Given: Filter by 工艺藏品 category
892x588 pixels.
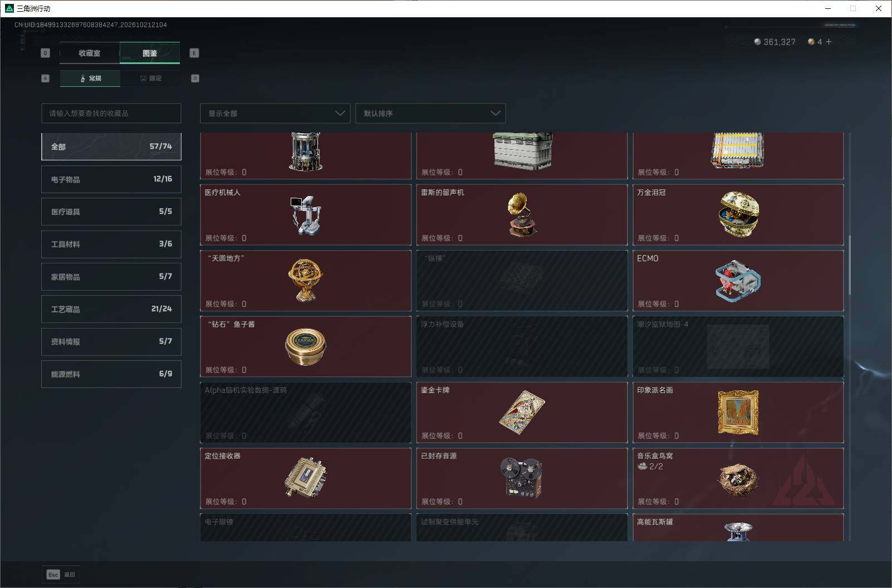Looking at the screenshot, I should [111, 309].
